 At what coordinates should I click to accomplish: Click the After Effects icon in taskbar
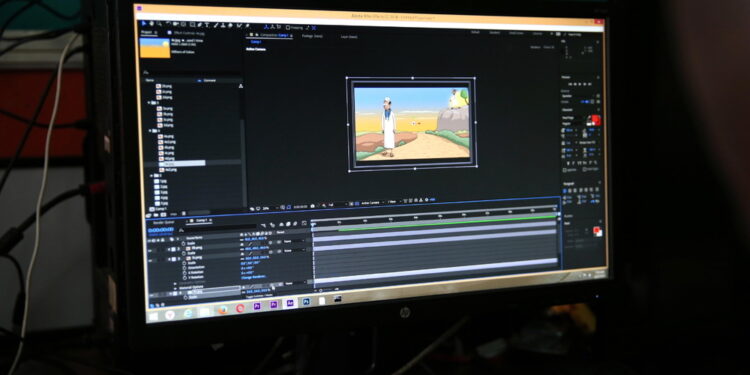290,303
